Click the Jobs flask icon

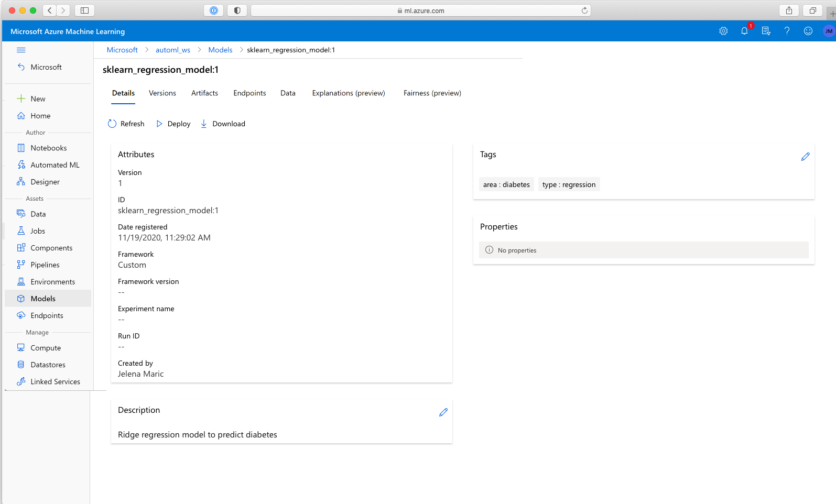[x=21, y=231]
